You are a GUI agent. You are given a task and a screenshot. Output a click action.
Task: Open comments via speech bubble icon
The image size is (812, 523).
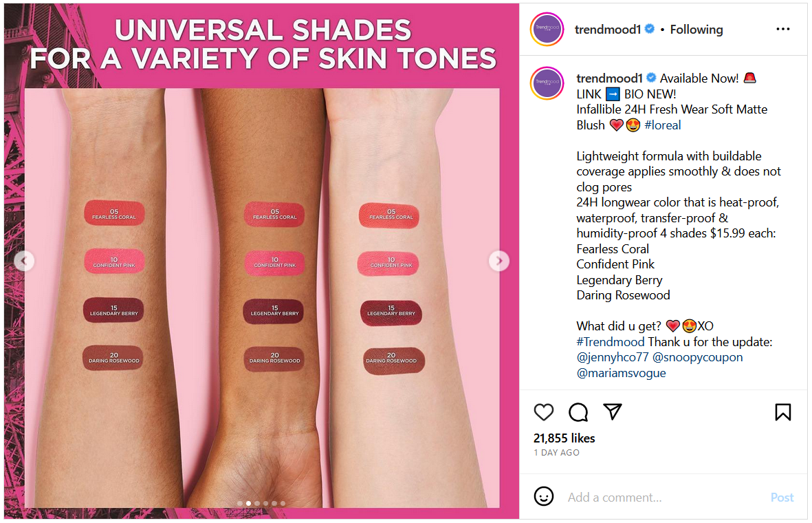(x=578, y=412)
